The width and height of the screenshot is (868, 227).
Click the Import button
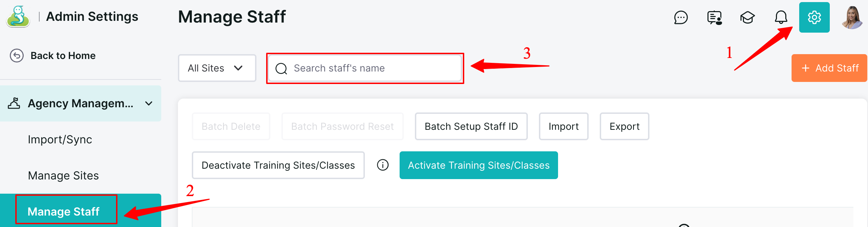click(563, 126)
